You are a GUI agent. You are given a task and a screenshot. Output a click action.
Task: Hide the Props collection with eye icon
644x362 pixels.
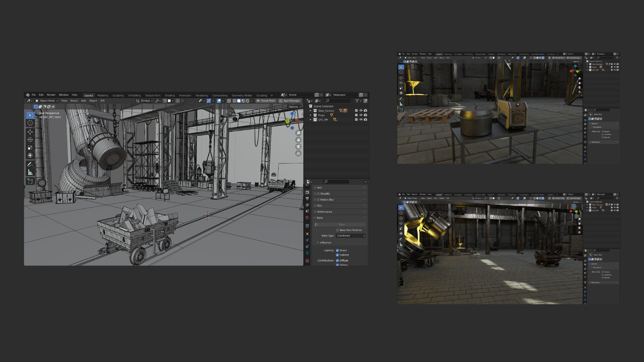[361, 115]
